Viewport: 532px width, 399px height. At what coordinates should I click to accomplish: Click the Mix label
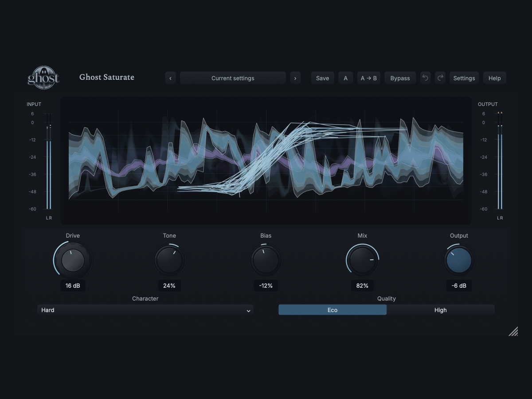coord(363,235)
